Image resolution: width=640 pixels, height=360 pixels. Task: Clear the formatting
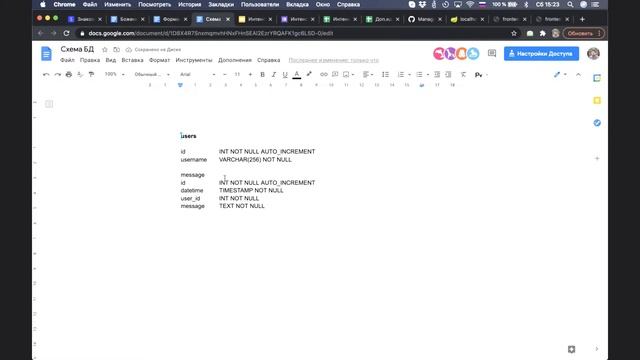pyautogui.click(x=463, y=74)
